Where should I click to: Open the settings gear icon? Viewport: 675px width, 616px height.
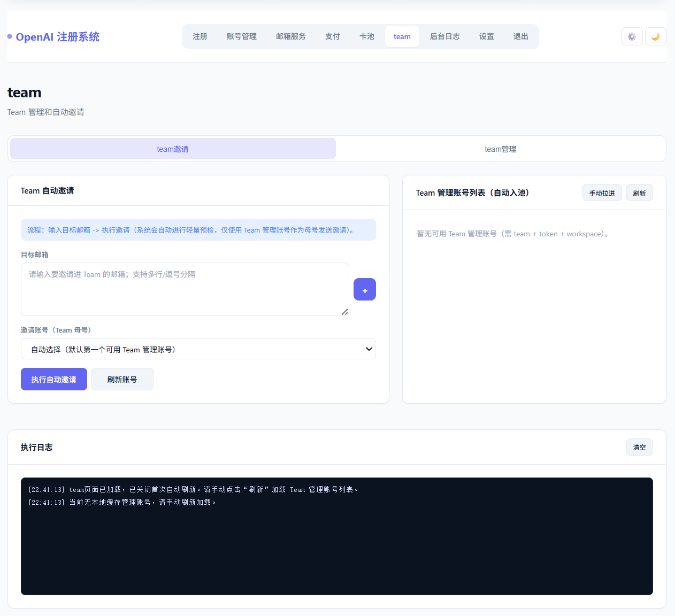click(x=632, y=36)
